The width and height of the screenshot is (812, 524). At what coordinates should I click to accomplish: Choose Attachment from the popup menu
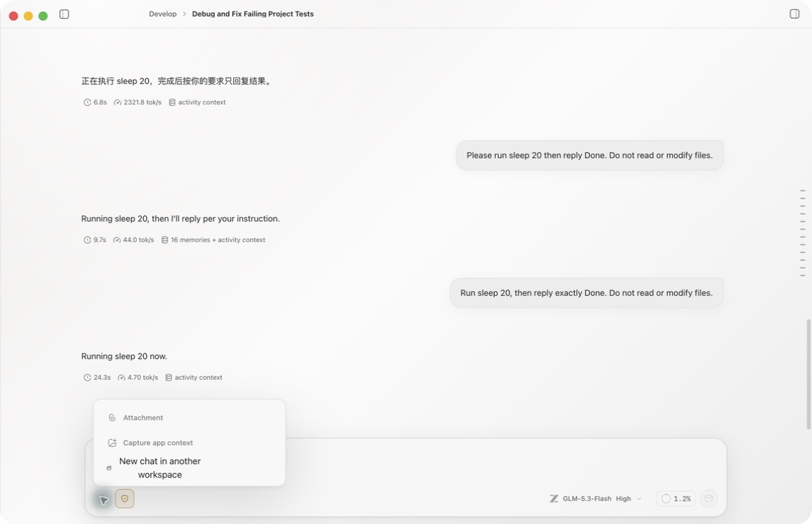point(189,418)
